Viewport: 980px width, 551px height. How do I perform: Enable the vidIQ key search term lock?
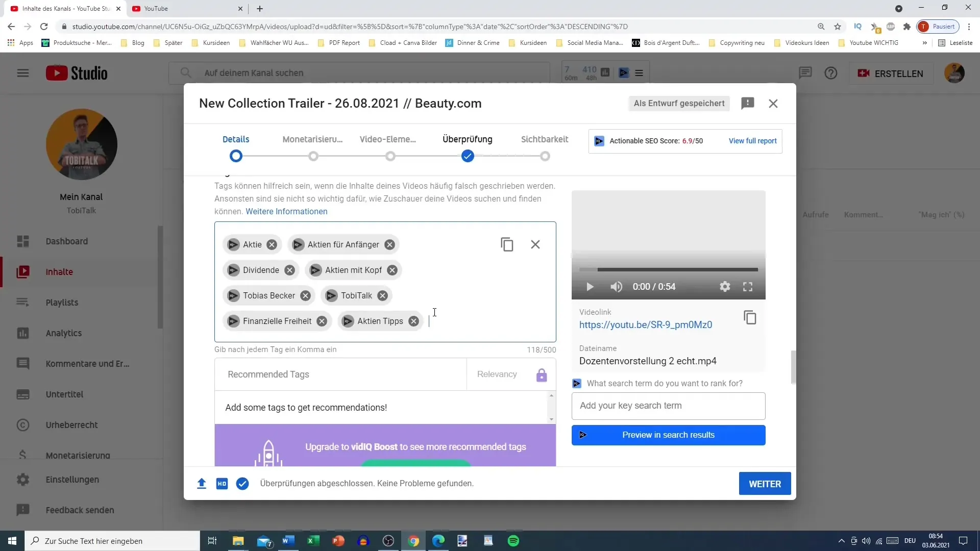[542, 374]
